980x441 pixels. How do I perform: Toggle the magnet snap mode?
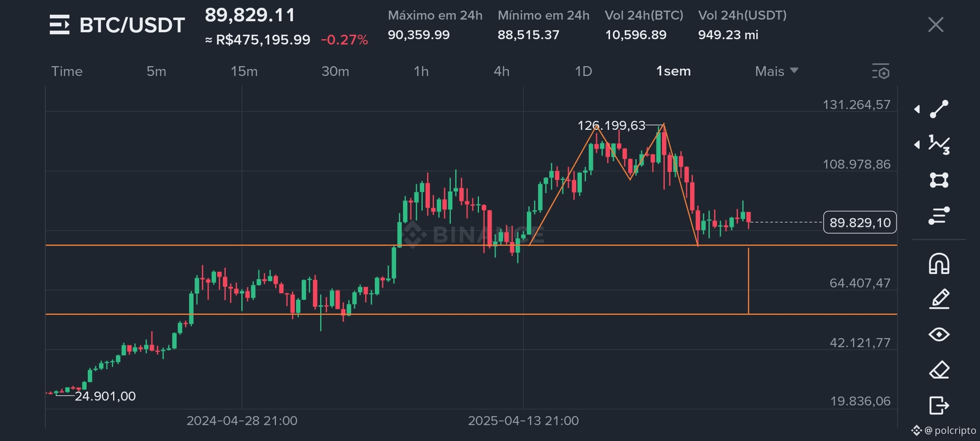point(939,263)
